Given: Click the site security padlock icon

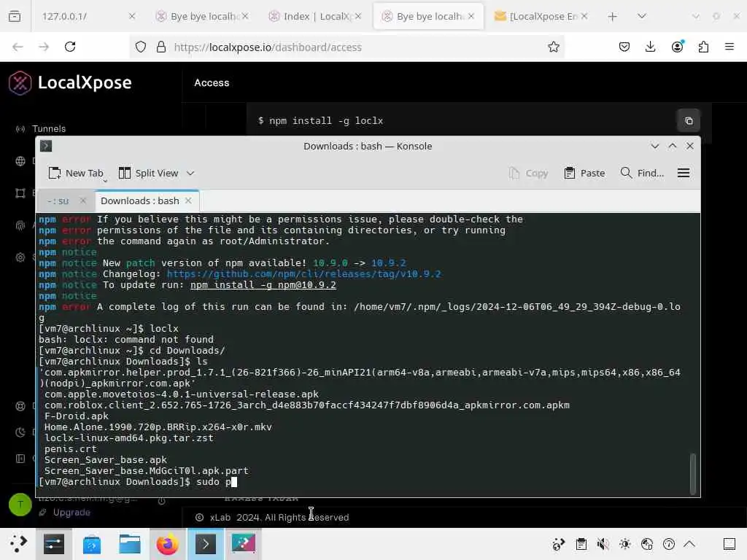Looking at the screenshot, I should [161, 47].
